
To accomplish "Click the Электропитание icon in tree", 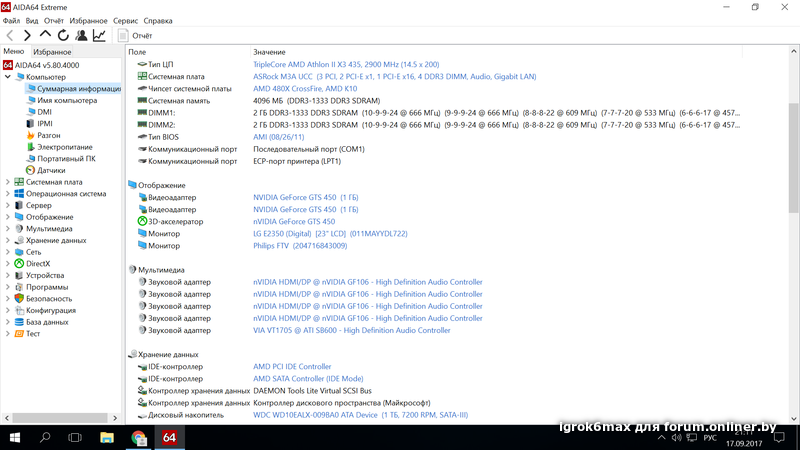I will click(30, 147).
